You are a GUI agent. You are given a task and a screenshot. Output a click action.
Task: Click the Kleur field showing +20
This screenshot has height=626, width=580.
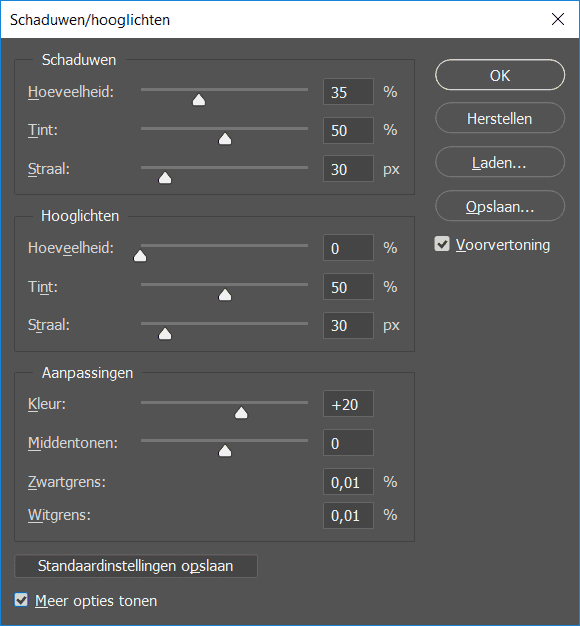(348, 404)
